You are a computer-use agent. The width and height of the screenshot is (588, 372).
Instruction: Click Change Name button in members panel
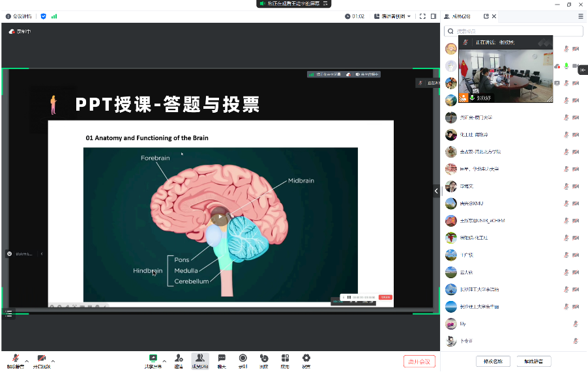pyautogui.click(x=493, y=361)
